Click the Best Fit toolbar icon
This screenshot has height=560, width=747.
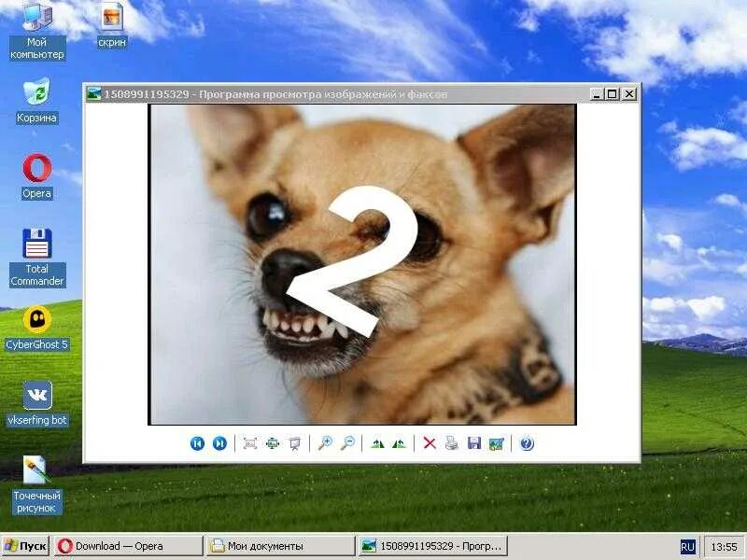point(250,443)
